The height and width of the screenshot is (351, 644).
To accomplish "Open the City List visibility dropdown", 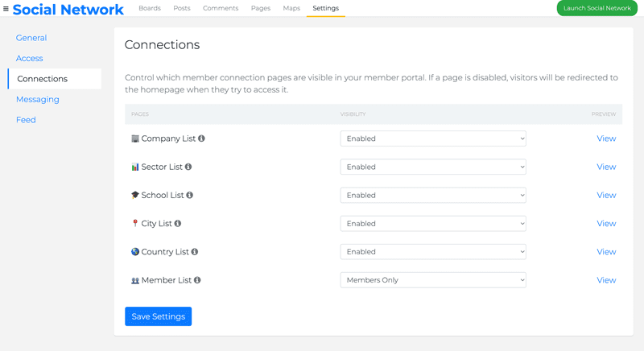I will pyautogui.click(x=433, y=224).
